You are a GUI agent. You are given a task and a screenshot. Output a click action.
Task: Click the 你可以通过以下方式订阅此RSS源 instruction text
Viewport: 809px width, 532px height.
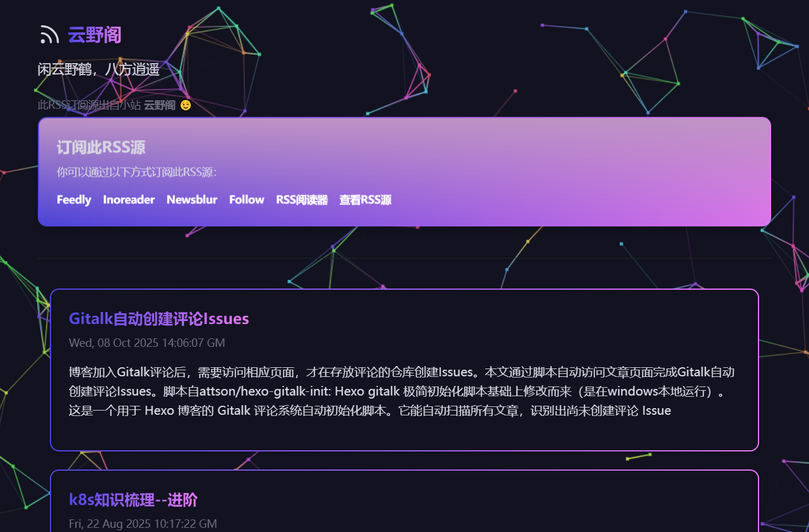pos(136,173)
